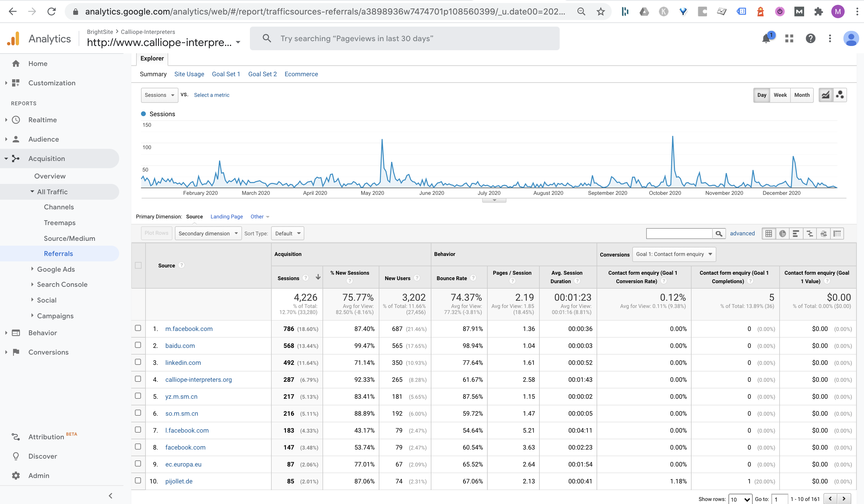864x504 pixels.
Task: Bookmark page with the star icon
Action: click(x=600, y=12)
